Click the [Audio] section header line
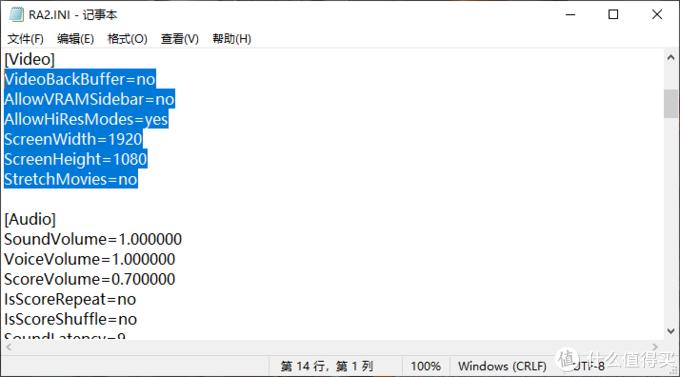 click(30, 220)
